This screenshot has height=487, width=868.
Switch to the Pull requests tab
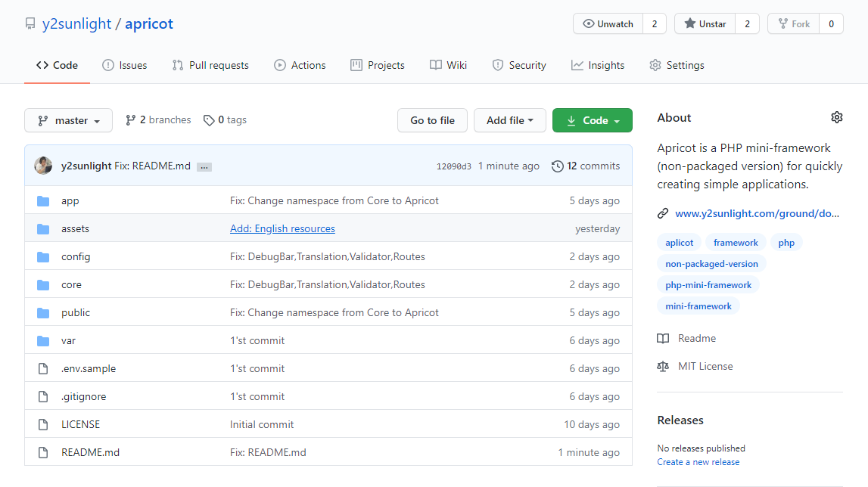[x=210, y=65]
